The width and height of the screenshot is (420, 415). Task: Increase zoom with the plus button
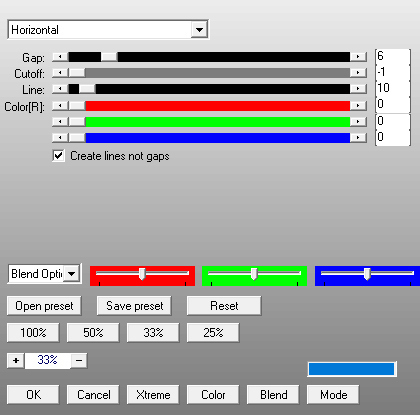16,361
